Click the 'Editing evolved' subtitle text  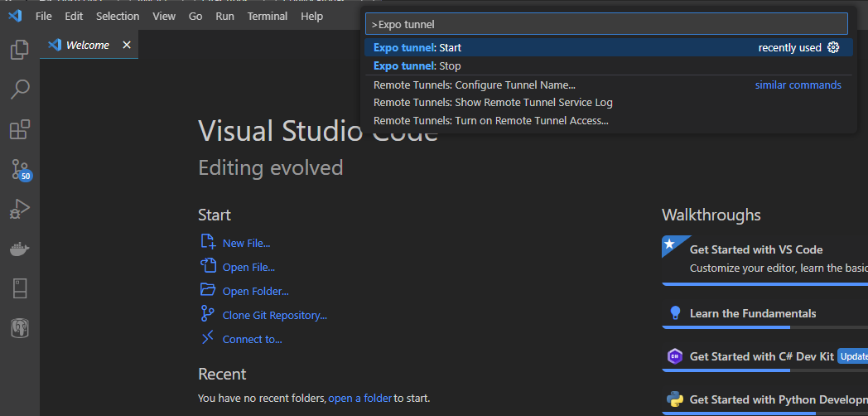[x=271, y=167]
